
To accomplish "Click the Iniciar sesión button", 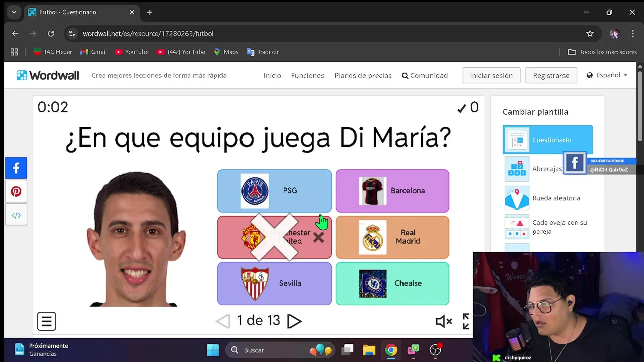I will click(491, 75).
